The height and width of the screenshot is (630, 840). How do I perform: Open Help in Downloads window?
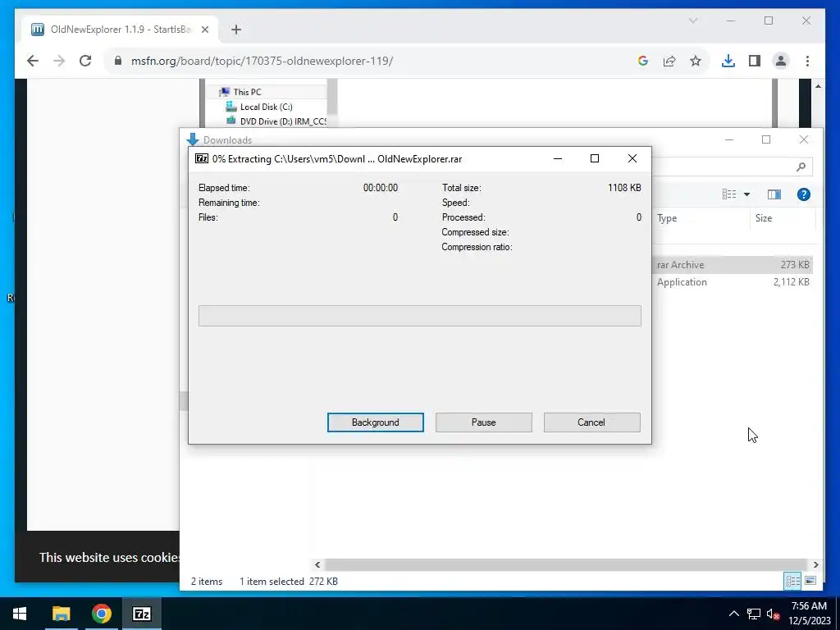tap(804, 194)
